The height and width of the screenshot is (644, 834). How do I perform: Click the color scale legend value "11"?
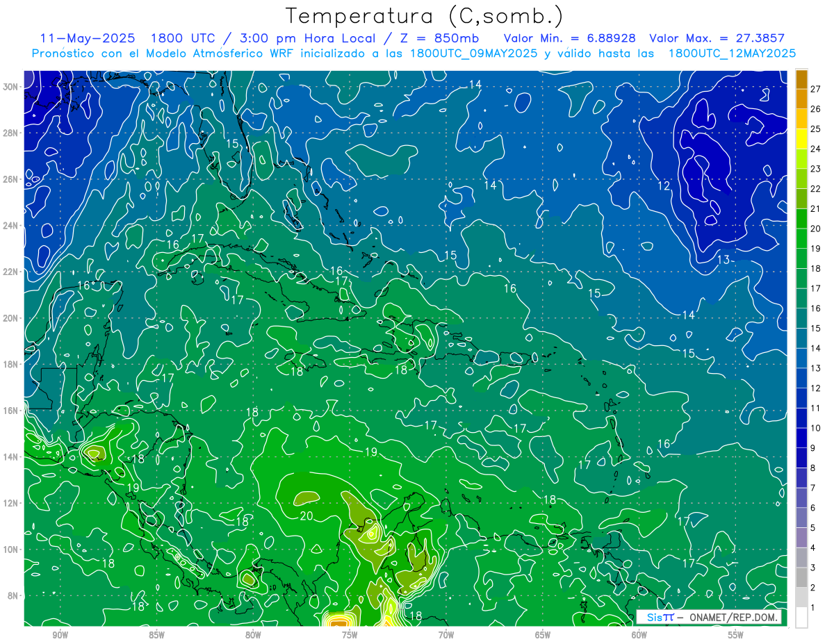(x=815, y=408)
